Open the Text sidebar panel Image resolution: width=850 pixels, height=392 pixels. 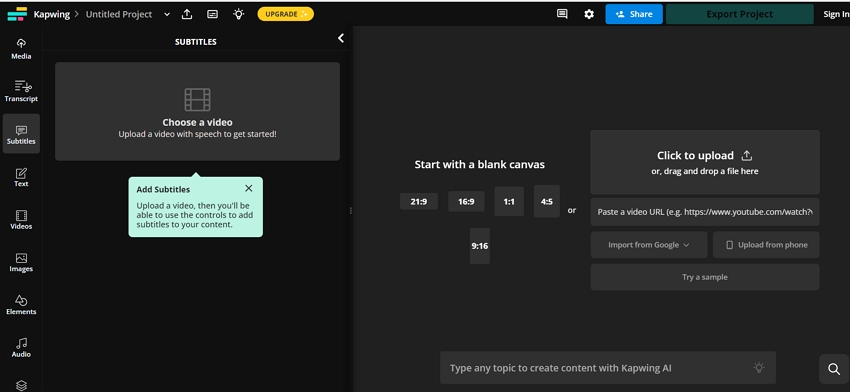[x=21, y=177]
